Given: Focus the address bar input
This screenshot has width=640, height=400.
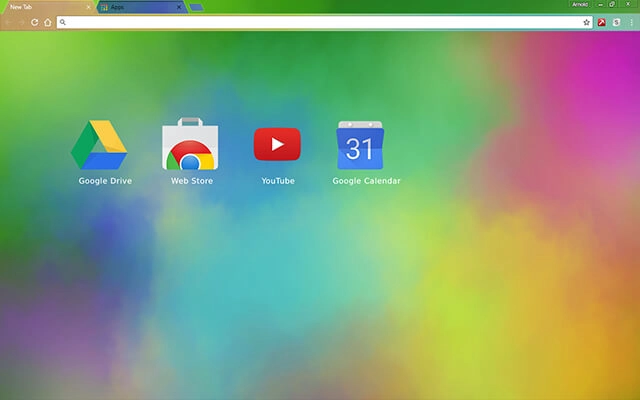Looking at the screenshot, I should click(x=324, y=22).
